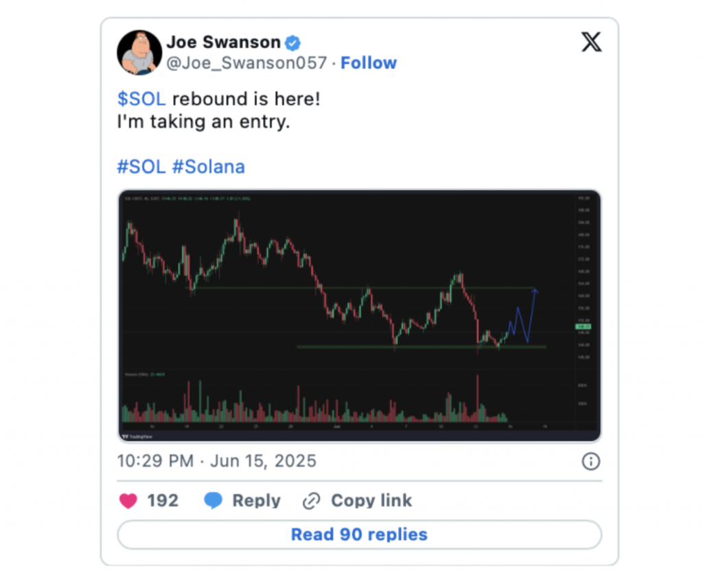Open the #SOL hashtag link
703x588 pixels.
pyautogui.click(x=141, y=167)
